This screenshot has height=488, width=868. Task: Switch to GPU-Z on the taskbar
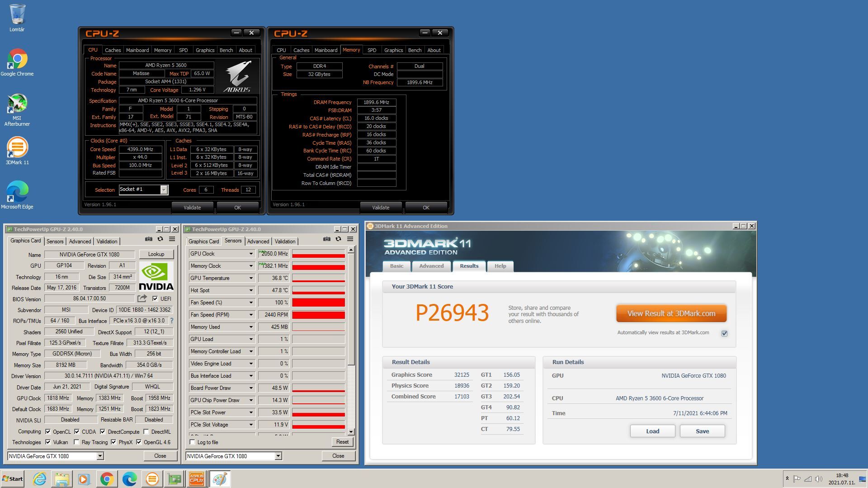pyautogui.click(x=175, y=479)
